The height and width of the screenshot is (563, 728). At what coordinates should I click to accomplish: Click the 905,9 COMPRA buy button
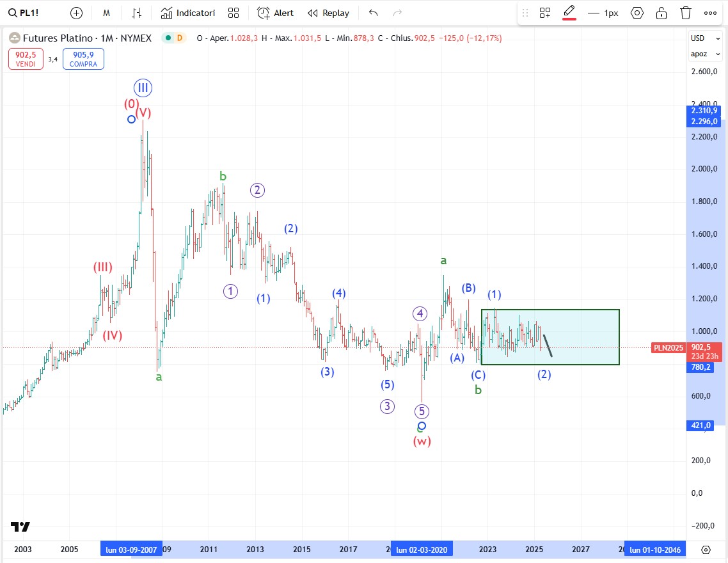83,59
